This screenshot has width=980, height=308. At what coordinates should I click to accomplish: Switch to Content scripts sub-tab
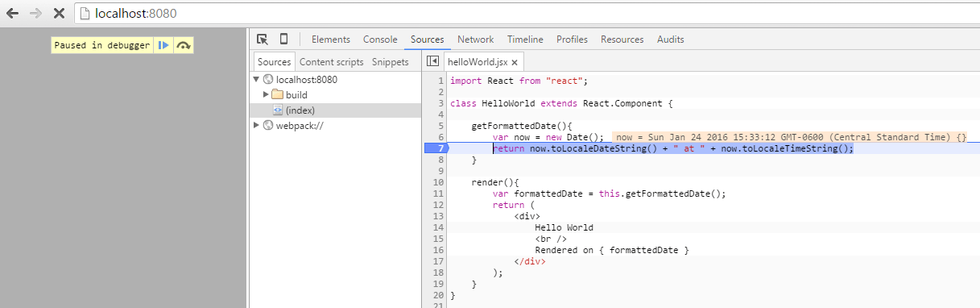point(332,61)
